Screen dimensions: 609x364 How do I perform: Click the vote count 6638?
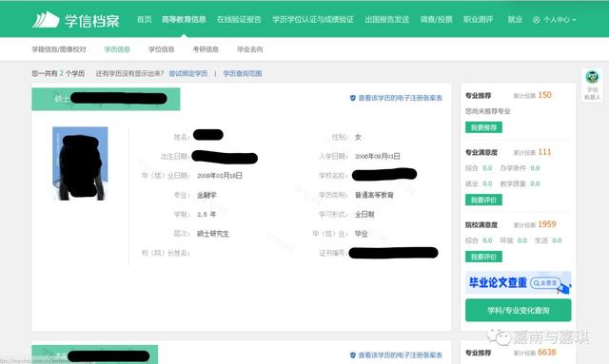click(547, 353)
